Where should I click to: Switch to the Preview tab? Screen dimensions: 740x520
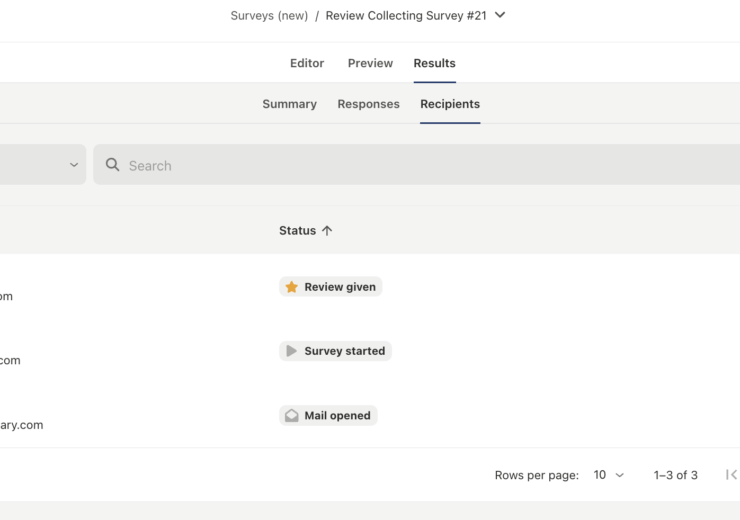coord(370,63)
